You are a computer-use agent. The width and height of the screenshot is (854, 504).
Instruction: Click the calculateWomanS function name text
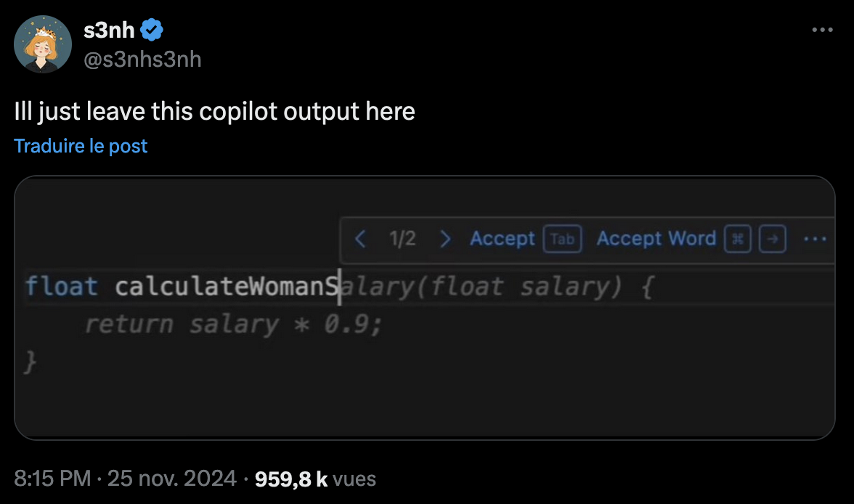click(x=227, y=287)
